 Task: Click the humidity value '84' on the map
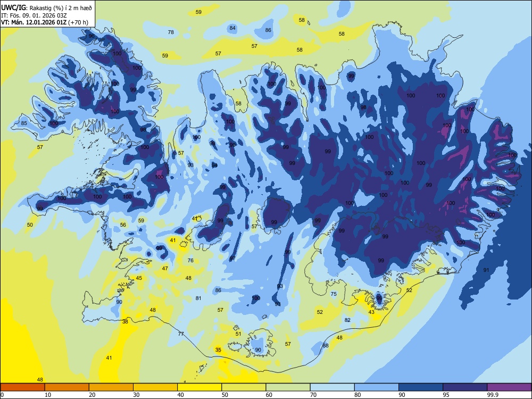[232, 28]
